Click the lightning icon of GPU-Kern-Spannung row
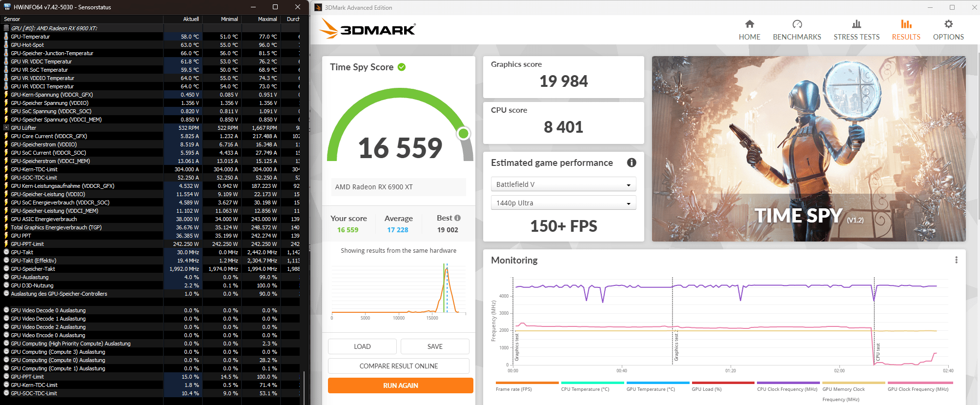The width and height of the screenshot is (980, 405). point(6,95)
